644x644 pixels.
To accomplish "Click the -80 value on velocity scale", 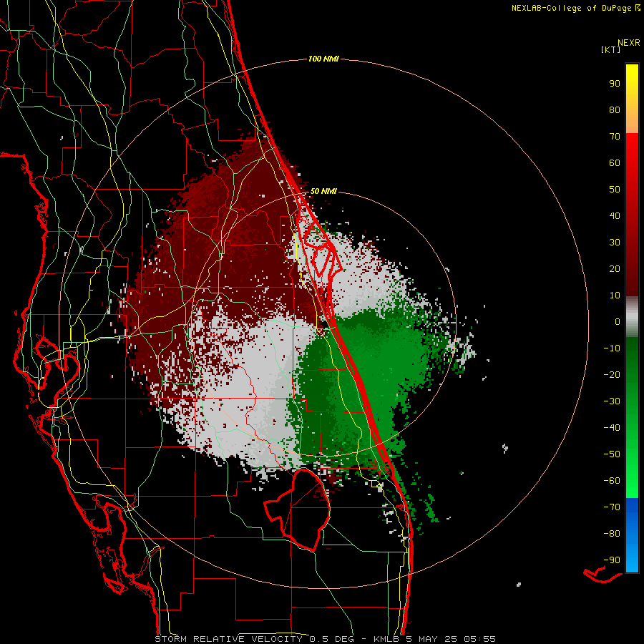I will point(612,534).
